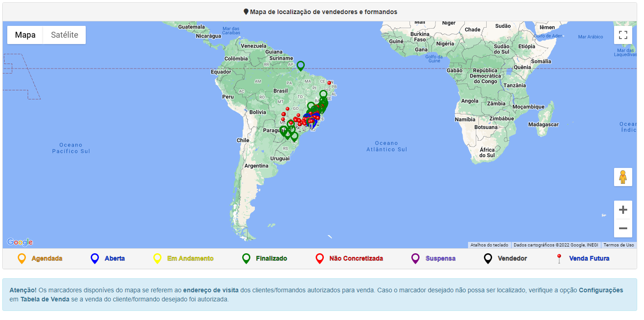
Task: Open fullscreen map view
Action: point(623,34)
